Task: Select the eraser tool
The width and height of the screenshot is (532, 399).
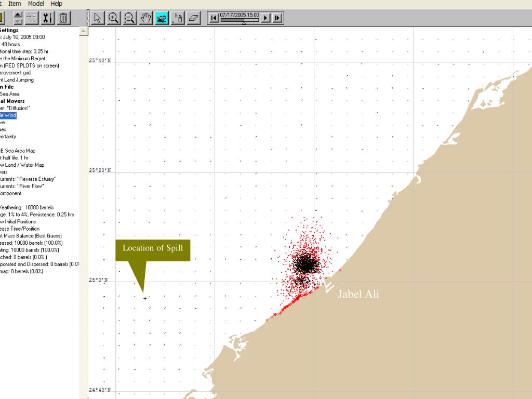Action: [193, 18]
